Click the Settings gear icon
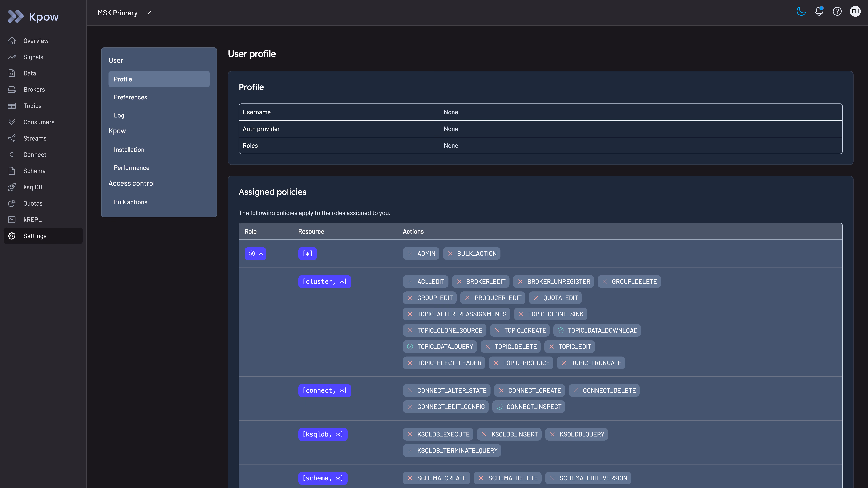Image resolution: width=868 pixels, height=488 pixels. [x=12, y=236]
